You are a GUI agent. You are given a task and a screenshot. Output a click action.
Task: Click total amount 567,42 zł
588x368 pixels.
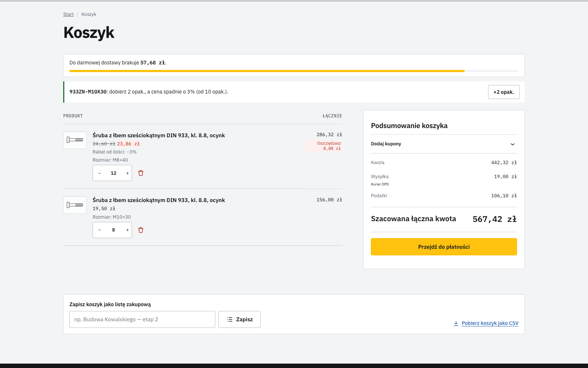pyautogui.click(x=495, y=219)
